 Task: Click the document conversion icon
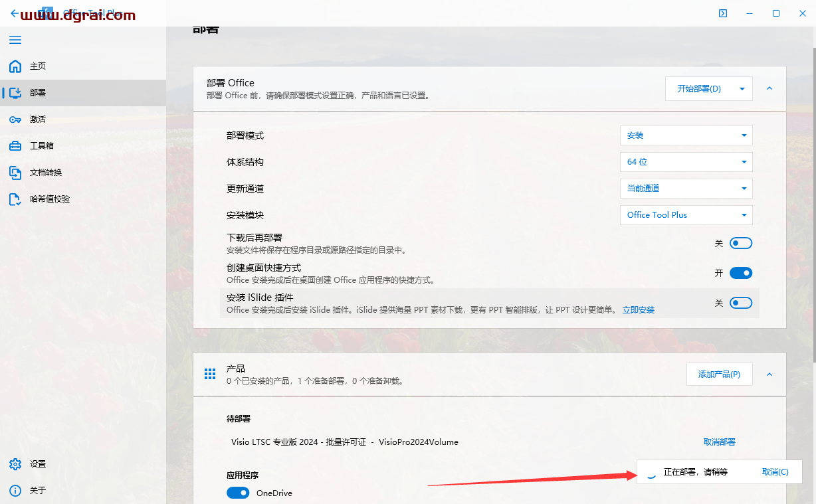[15, 173]
